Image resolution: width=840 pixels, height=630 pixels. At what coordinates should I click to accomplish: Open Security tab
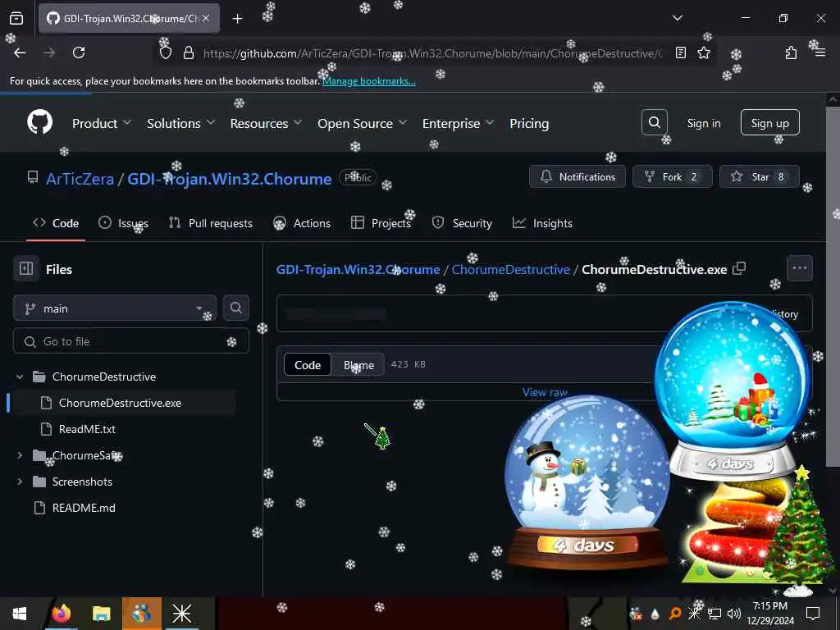(462, 223)
